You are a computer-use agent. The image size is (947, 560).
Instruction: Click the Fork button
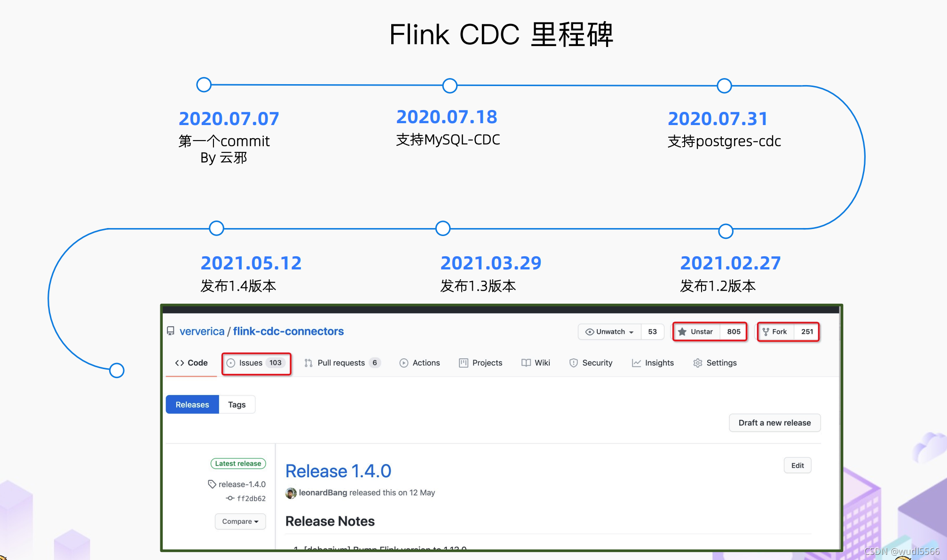coord(774,331)
